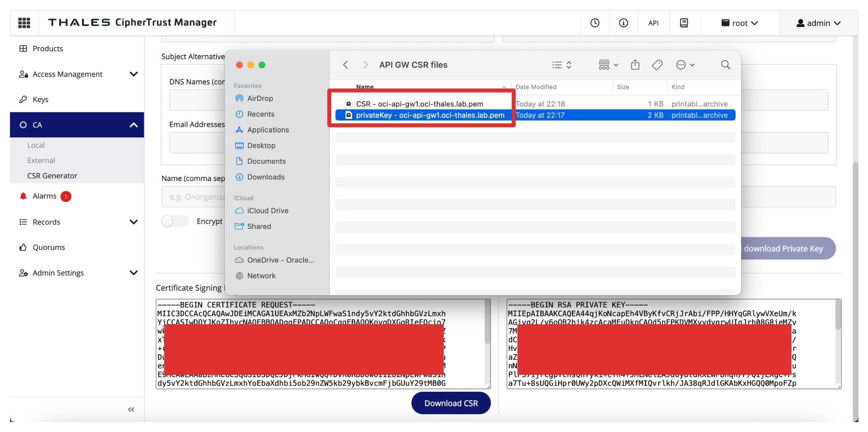Click the clock history icon in header
This screenshot has height=432, width=868.
pos(594,23)
